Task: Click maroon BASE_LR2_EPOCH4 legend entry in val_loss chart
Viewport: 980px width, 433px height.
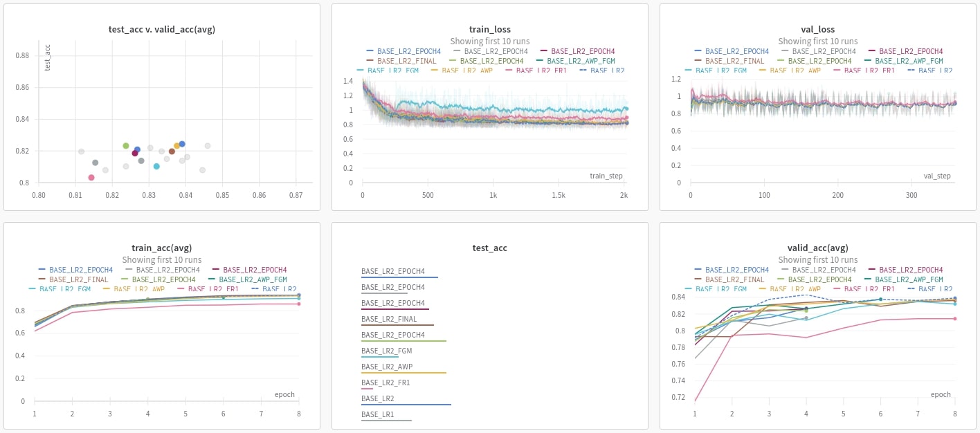Action: tap(907, 51)
